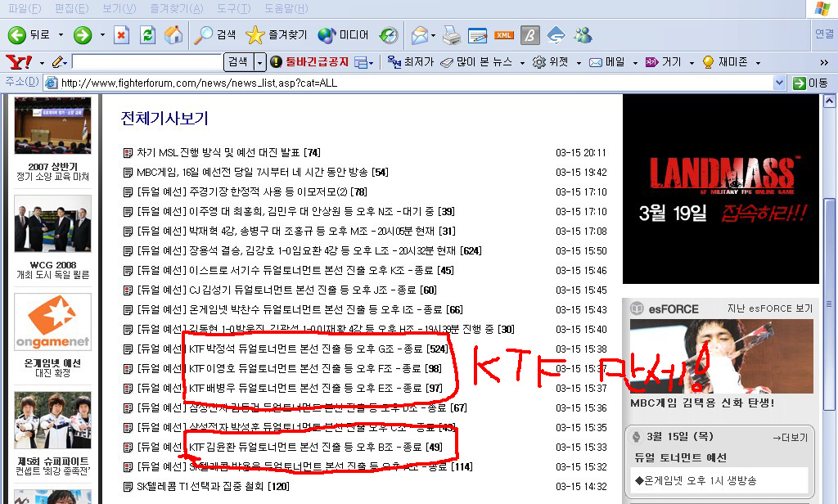
Task: Open the 재미존 lightbulb button
Action: click(725, 62)
